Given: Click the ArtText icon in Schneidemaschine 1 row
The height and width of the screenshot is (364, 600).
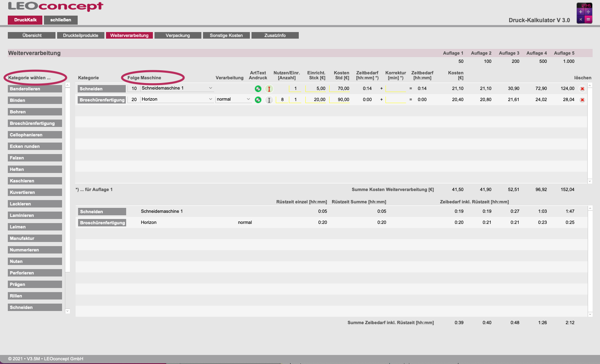Looking at the screenshot, I should pyautogui.click(x=269, y=89).
